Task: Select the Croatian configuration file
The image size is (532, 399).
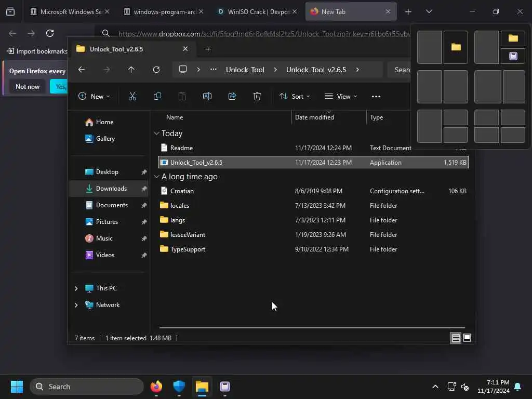Action: click(313, 191)
